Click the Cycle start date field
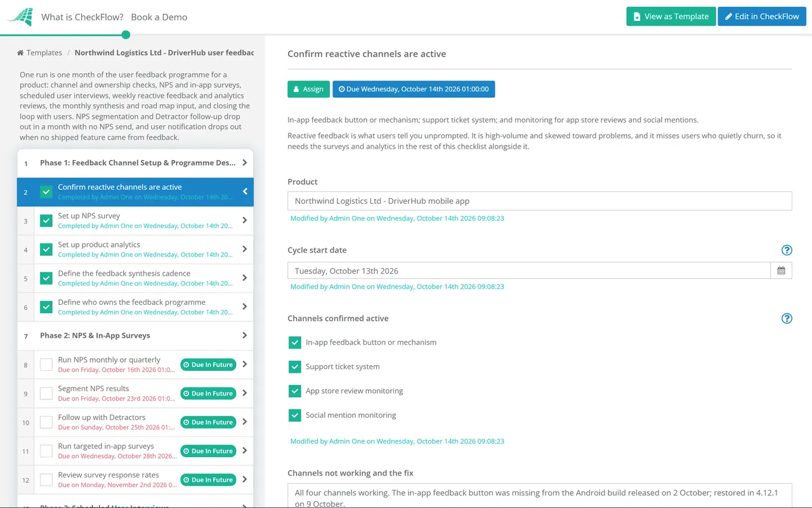 click(529, 271)
